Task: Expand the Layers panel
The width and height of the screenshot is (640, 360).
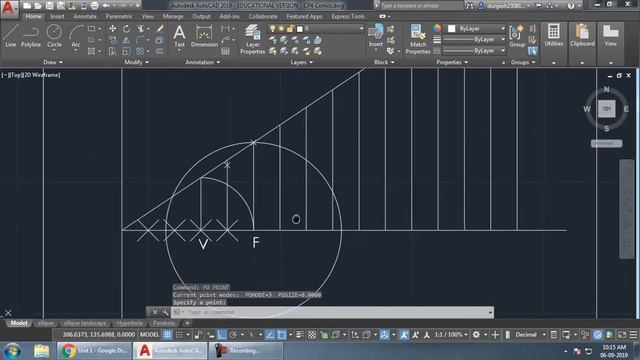Action: pos(302,62)
